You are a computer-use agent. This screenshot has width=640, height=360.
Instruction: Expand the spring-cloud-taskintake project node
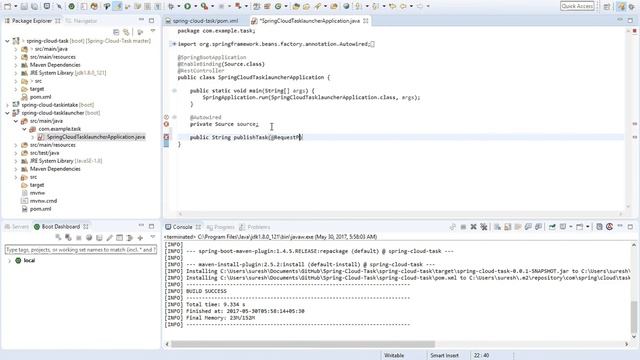(x=7, y=105)
